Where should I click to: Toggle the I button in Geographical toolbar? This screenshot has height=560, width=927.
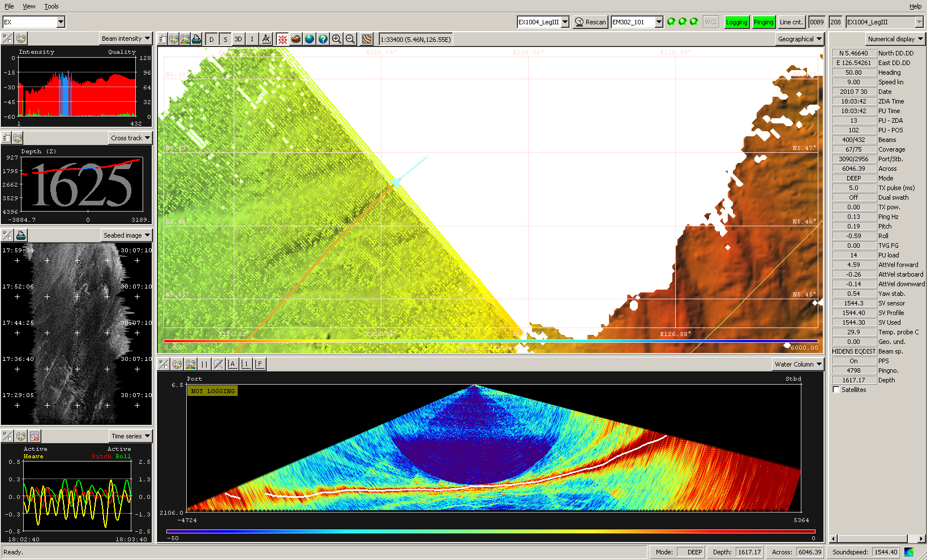[x=252, y=39]
